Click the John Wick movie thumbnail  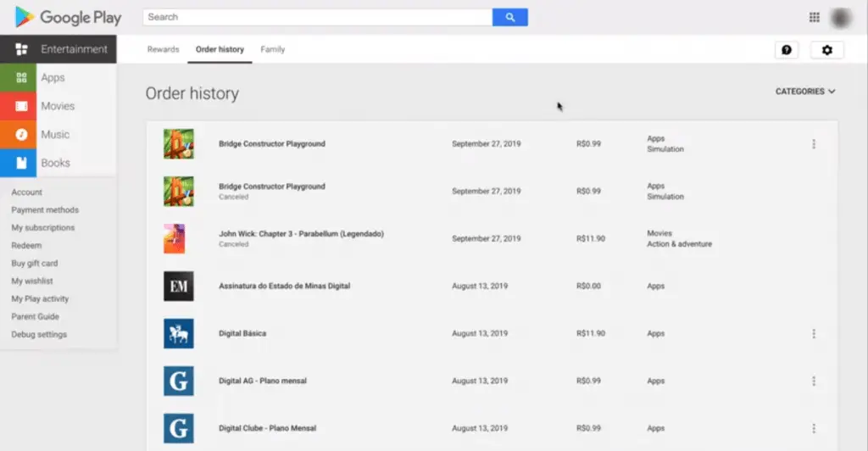tap(175, 238)
